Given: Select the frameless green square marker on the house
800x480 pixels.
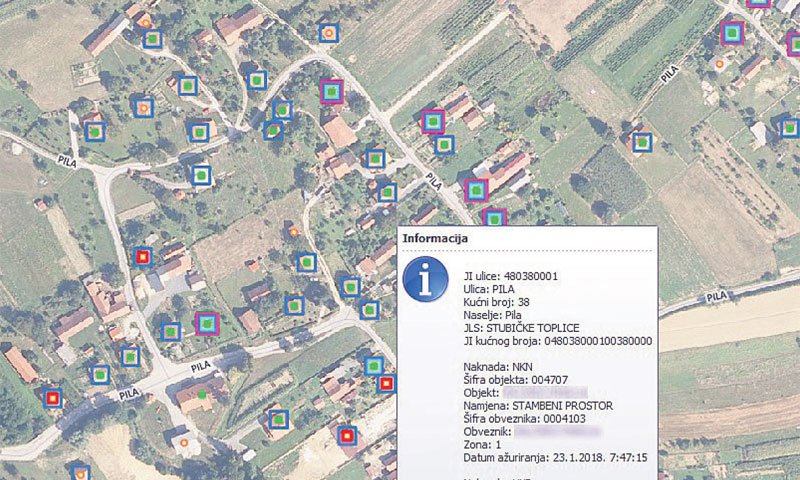Looking at the screenshot, I should (x=203, y=394).
